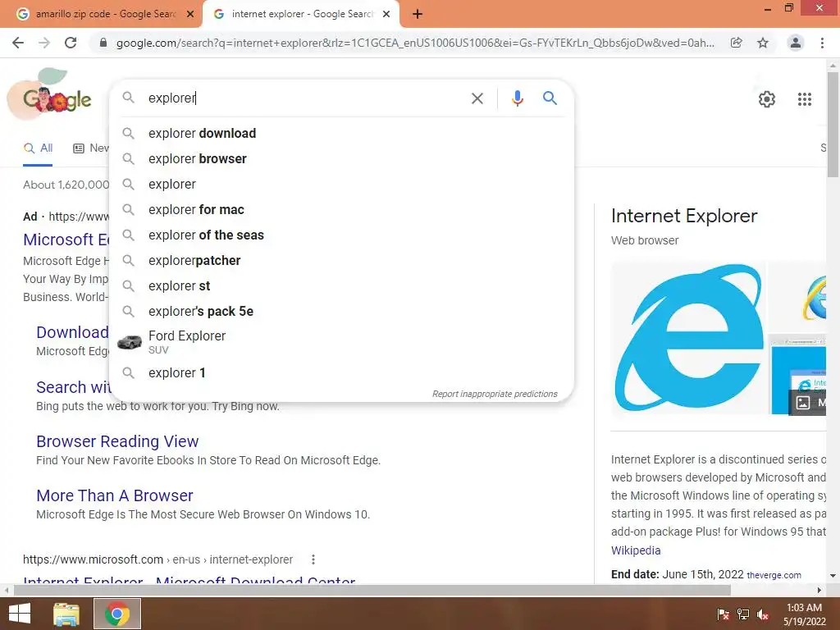The height and width of the screenshot is (630, 840).
Task: Click Report inappropriate predictions
Action: pyautogui.click(x=495, y=394)
